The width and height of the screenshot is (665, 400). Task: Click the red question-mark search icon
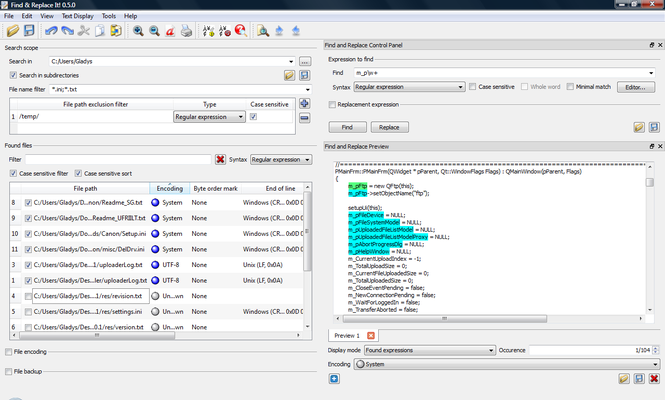coord(240,31)
